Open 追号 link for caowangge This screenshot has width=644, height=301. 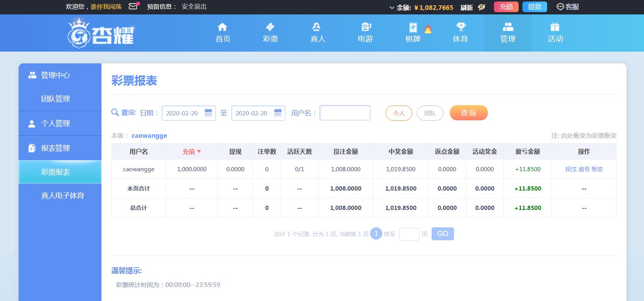[584, 169]
